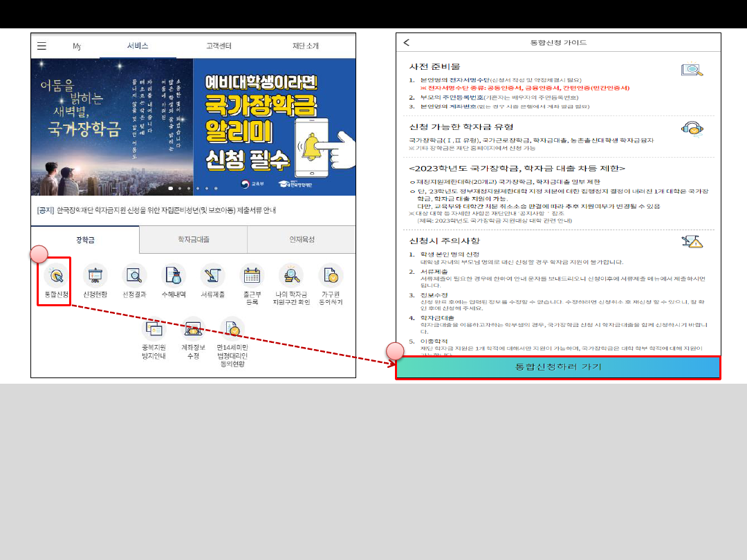The height and width of the screenshot is (560, 747).
Task: Switch to the 재단 소개 tab
Action: click(x=306, y=46)
